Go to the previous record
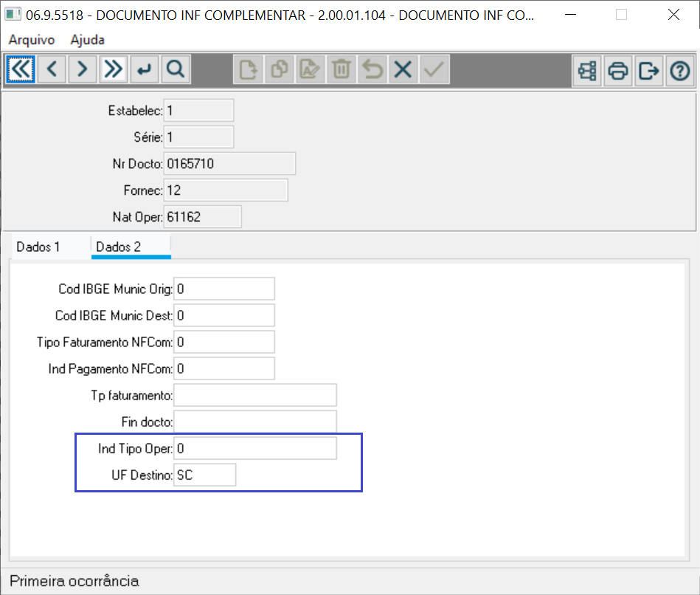Image resolution: width=700 pixels, height=595 pixels. pos(52,69)
